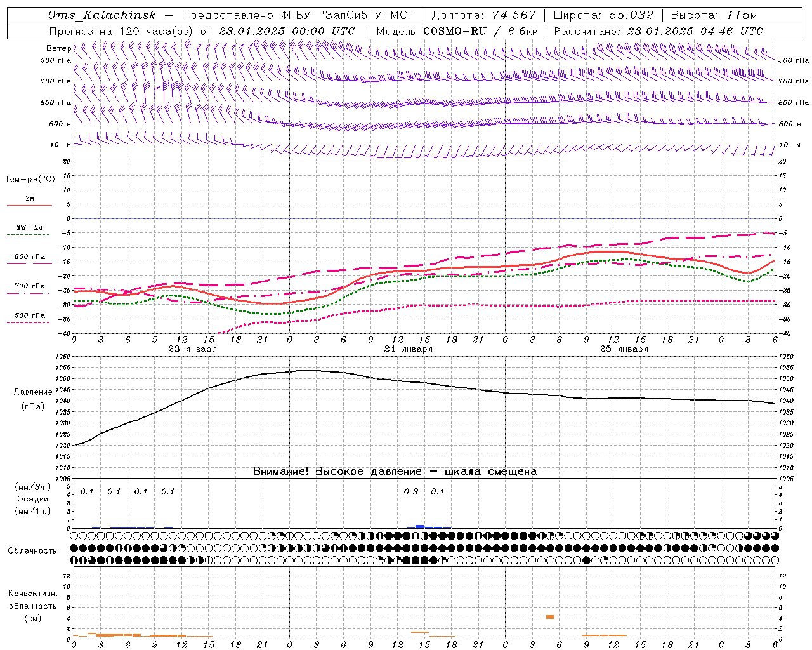812x650 pixels.
Task: Click the (мм/1ч.) hourly precipitation label
Action: click(x=33, y=511)
